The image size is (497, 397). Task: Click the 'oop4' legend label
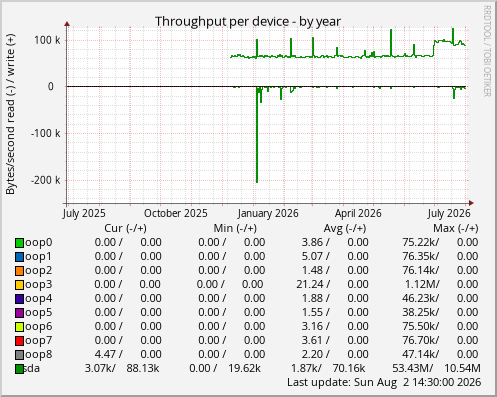39,299
